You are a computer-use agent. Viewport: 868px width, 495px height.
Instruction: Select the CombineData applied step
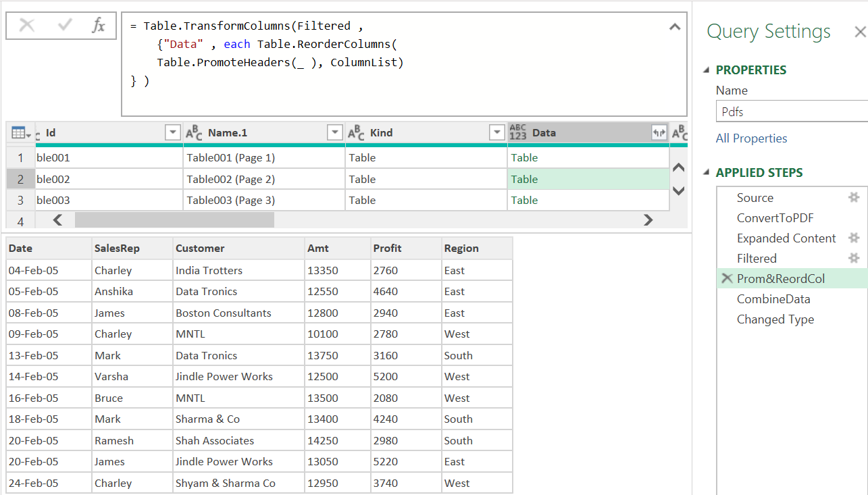point(773,299)
